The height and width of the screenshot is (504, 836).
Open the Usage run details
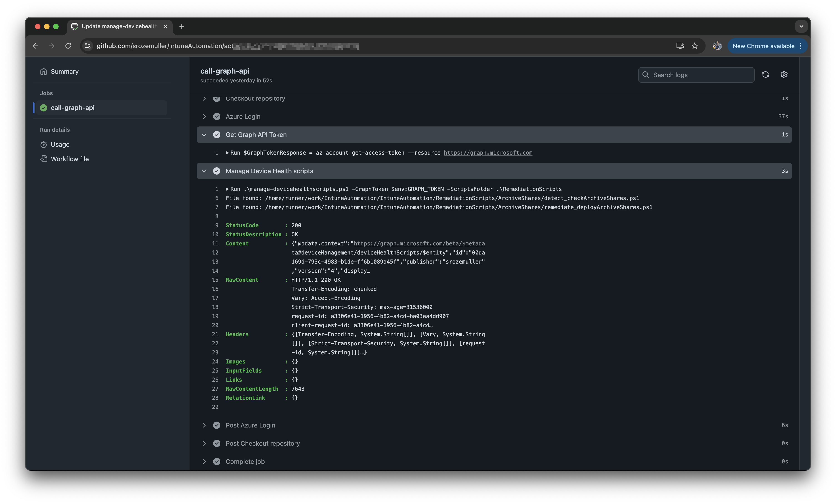point(60,144)
